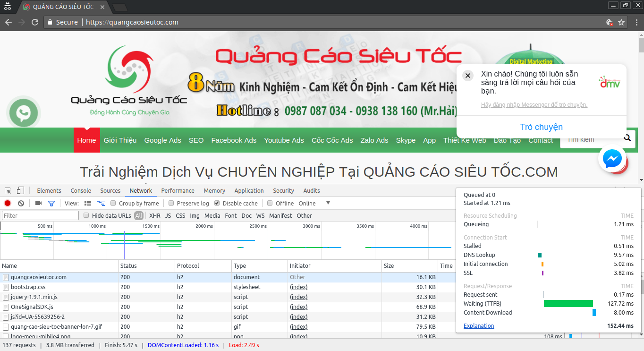Open the blue Messenger chat bubble
644x351 pixels.
coord(612,159)
